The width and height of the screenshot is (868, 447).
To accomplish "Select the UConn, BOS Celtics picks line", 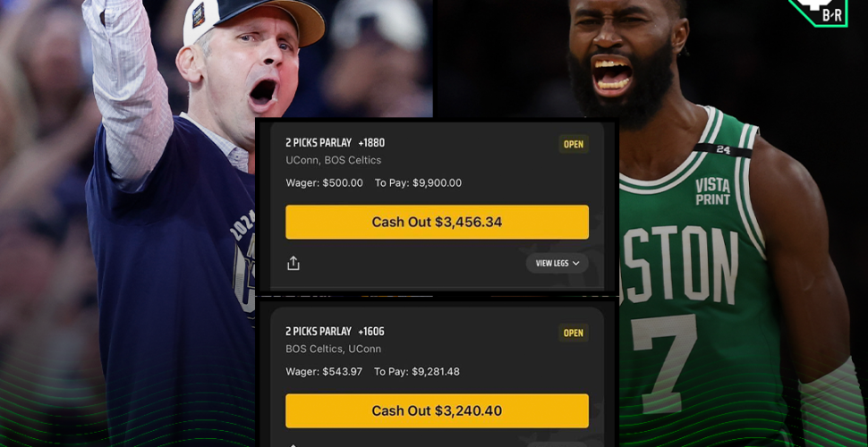I will click(333, 160).
